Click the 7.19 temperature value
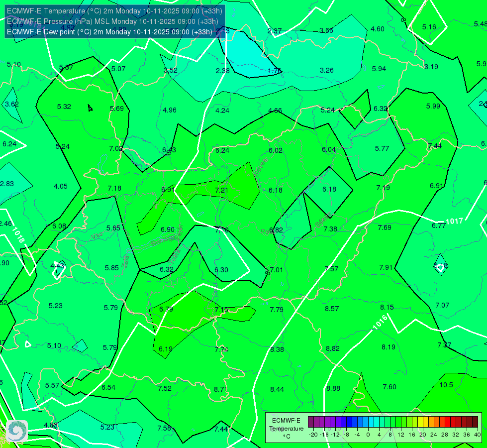The width and height of the screenshot is (487, 448). (x=383, y=188)
